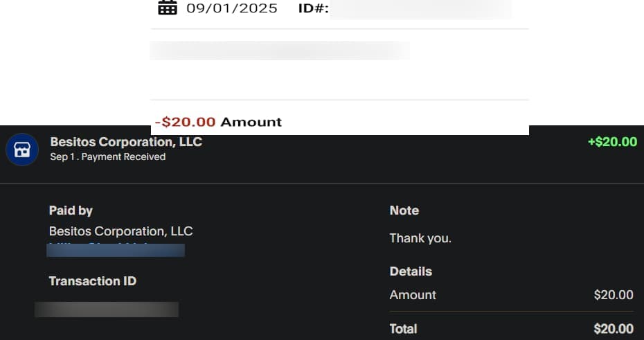Click the $20.00 value in Amount row

pyautogui.click(x=614, y=295)
